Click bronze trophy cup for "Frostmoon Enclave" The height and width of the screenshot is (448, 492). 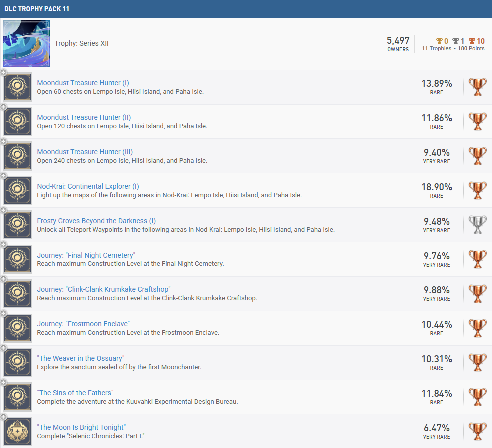coord(477,328)
